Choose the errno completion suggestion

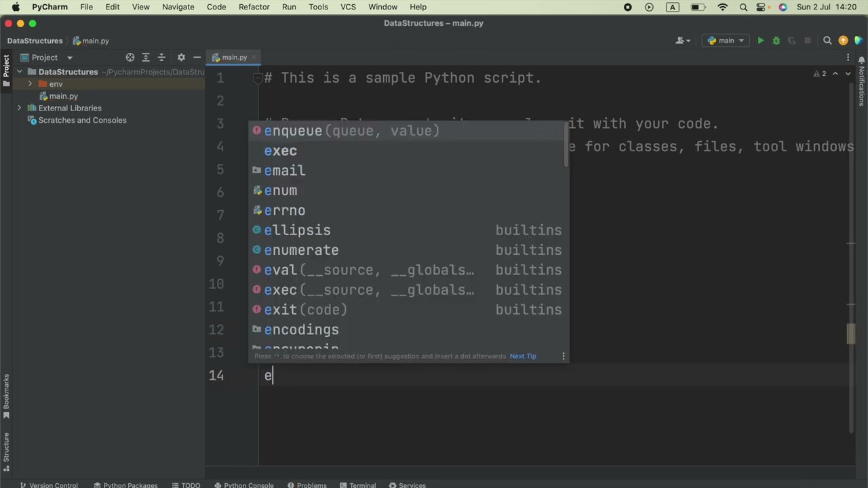(x=407, y=210)
